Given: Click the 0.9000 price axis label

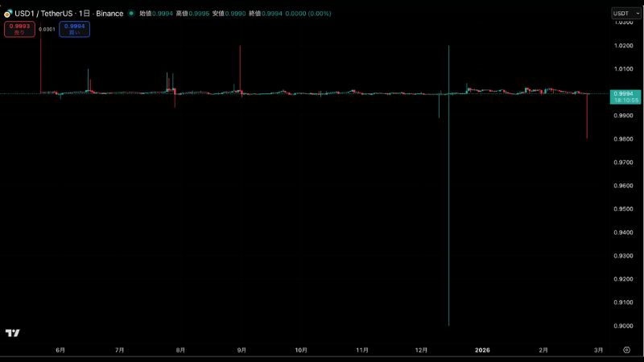Looking at the screenshot, I should [623, 326].
